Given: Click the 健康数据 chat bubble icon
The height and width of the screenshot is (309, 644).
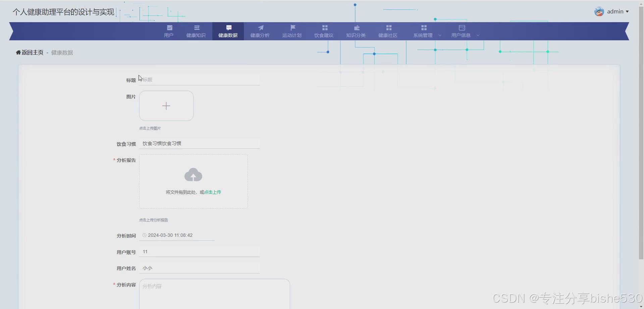Looking at the screenshot, I should coord(229,28).
